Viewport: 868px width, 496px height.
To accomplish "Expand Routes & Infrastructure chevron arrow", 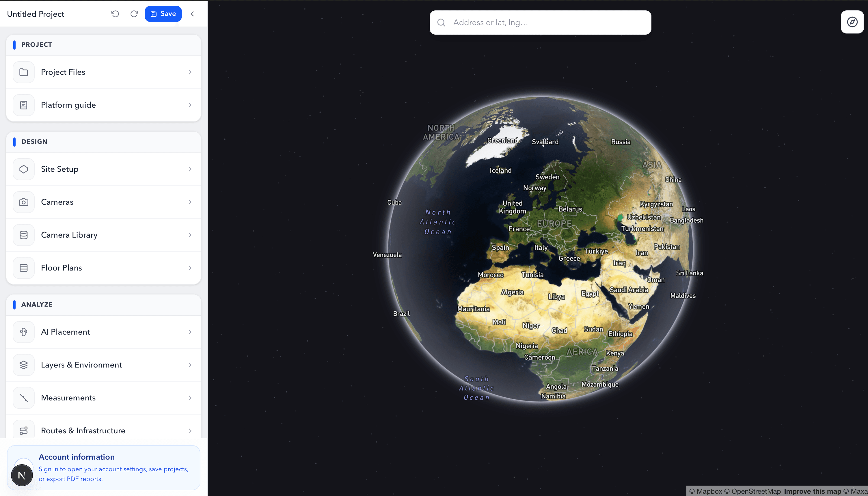I will coord(190,430).
